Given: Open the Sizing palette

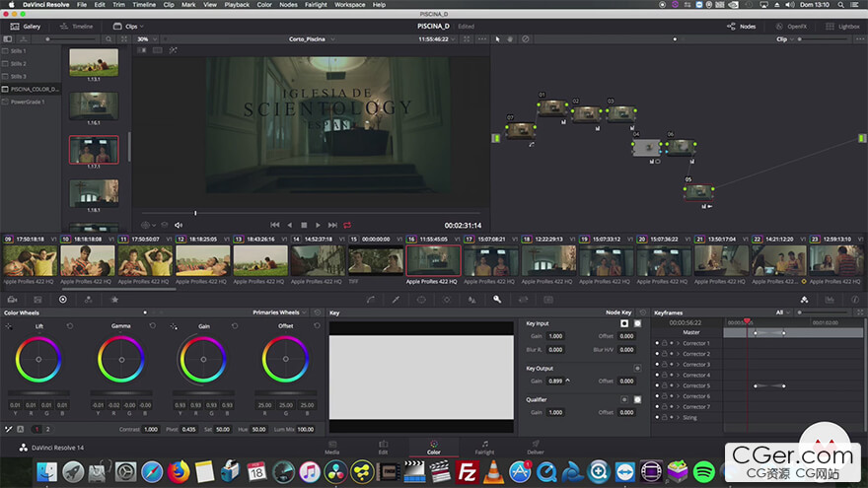Looking at the screenshot, I should (x=523, y=300).
